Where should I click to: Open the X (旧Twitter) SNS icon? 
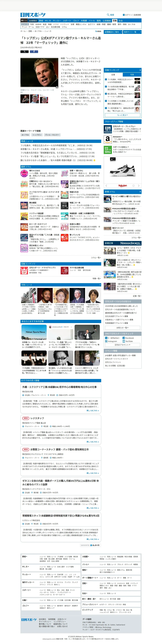point(106,338)
